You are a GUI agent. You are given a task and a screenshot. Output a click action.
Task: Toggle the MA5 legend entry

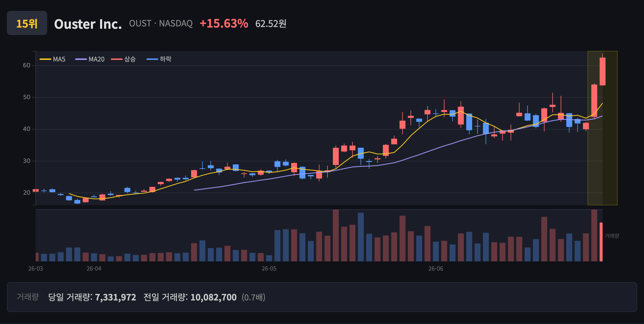53,59
